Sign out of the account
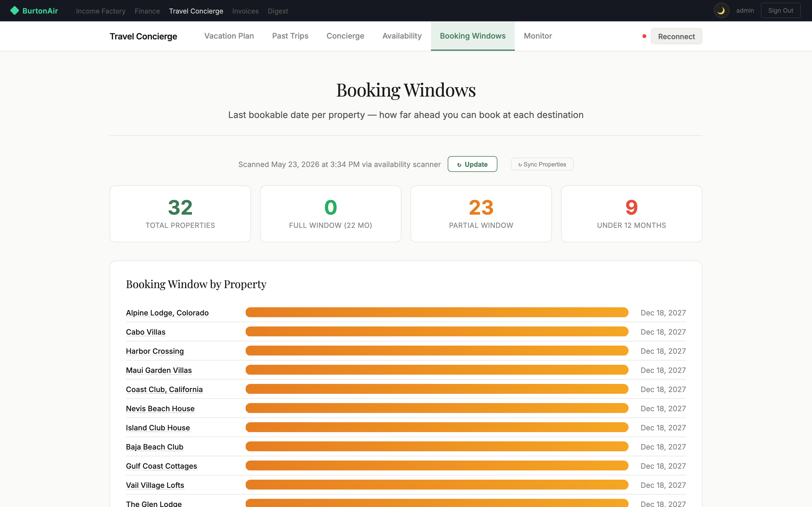This screenshot has width=812, height=507. coord(780,11)
